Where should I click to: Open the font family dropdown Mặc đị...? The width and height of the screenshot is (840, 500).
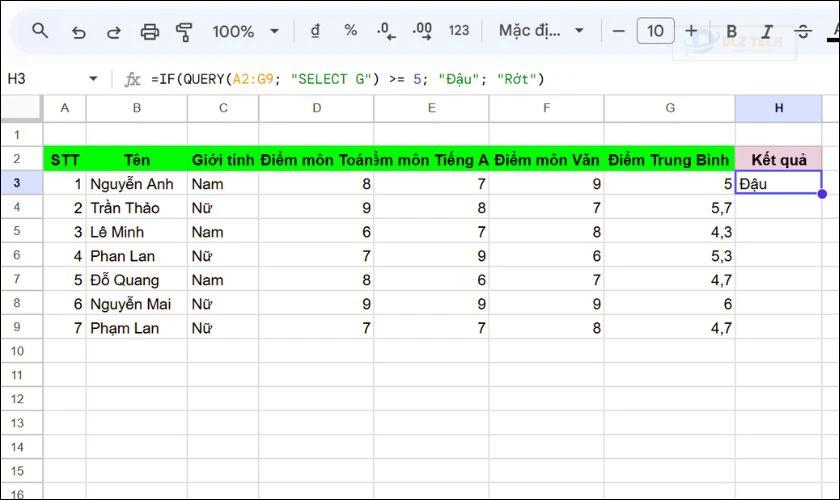pyautogui.click(x=541, y=31)
